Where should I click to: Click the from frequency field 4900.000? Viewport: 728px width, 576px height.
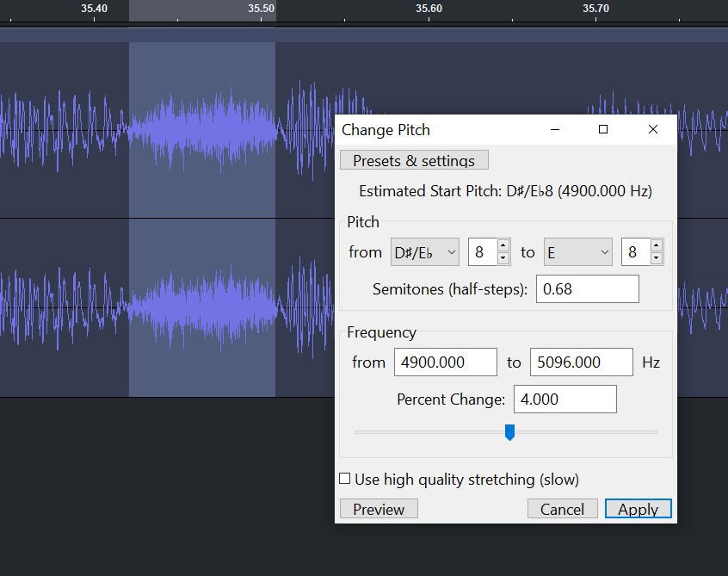[445, 362]
